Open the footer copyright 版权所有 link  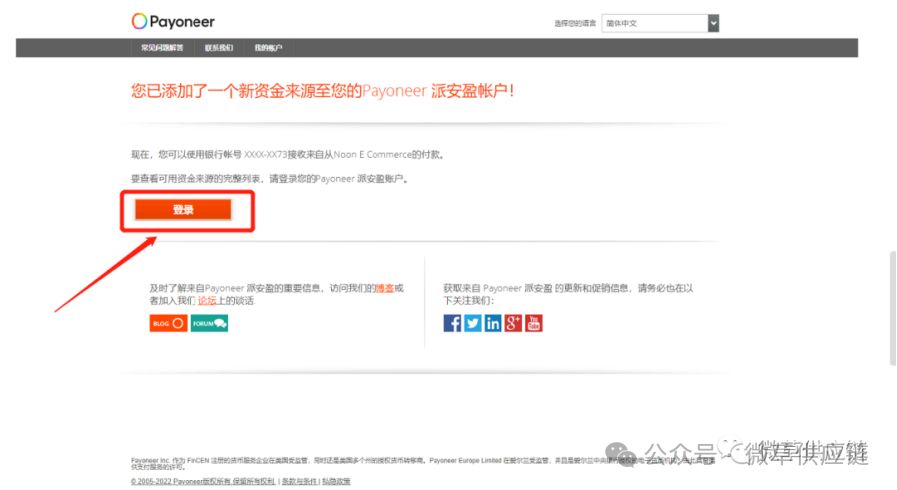pos(203,481)
